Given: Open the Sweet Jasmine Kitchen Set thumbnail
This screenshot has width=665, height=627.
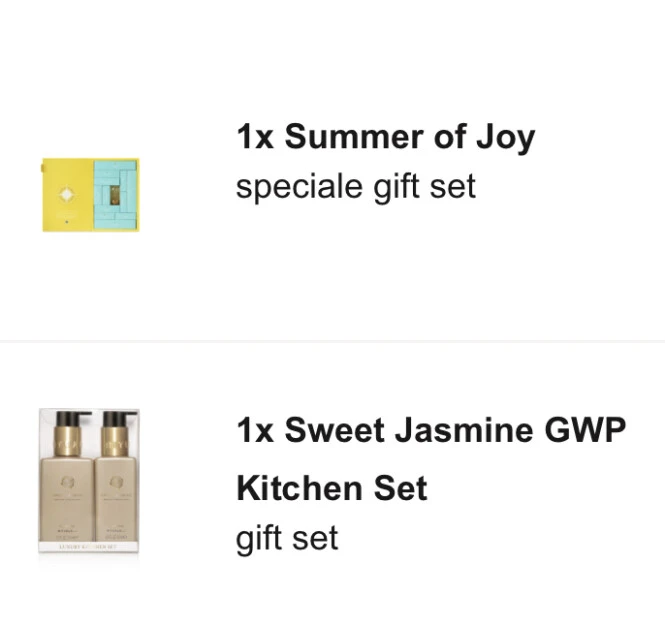Looking at the screenshot, I should (x=89, y=480).
